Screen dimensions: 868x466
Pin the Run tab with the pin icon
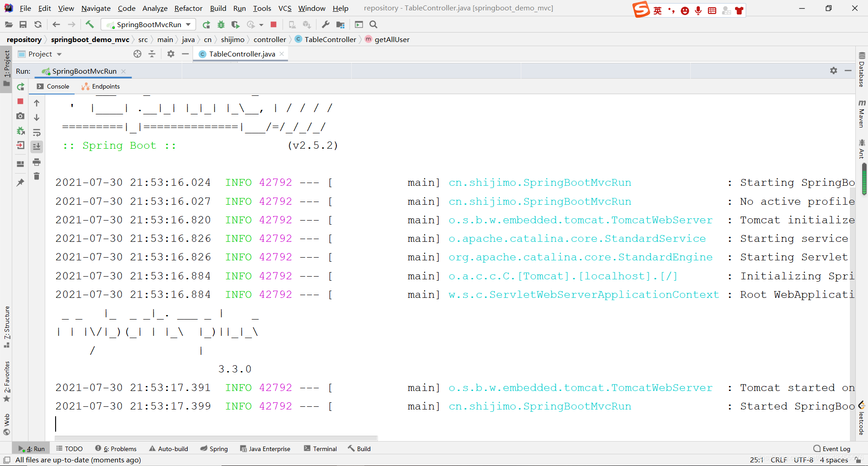pyautogui.click(x=20, y=183)
